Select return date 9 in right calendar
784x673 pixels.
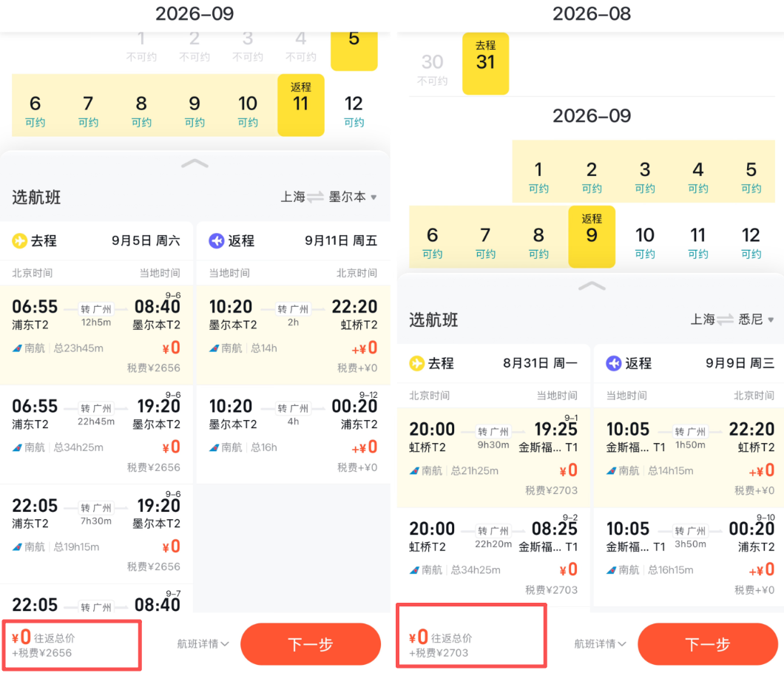pos(592,237)
